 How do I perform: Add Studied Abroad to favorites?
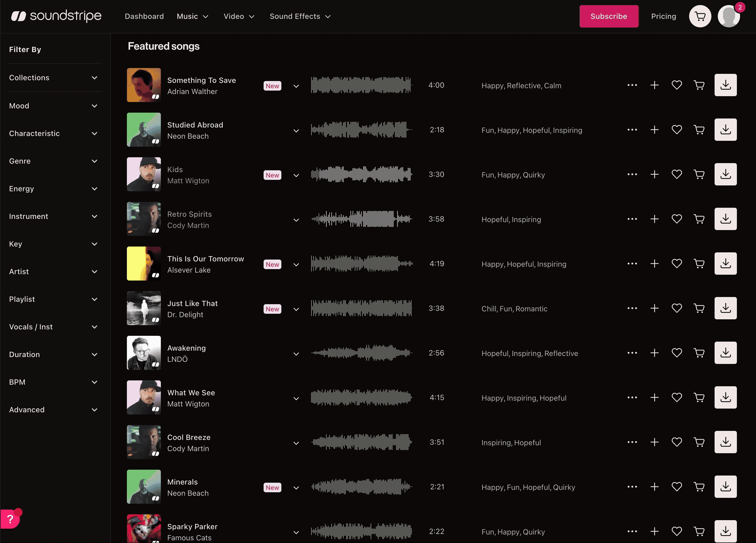677,130
